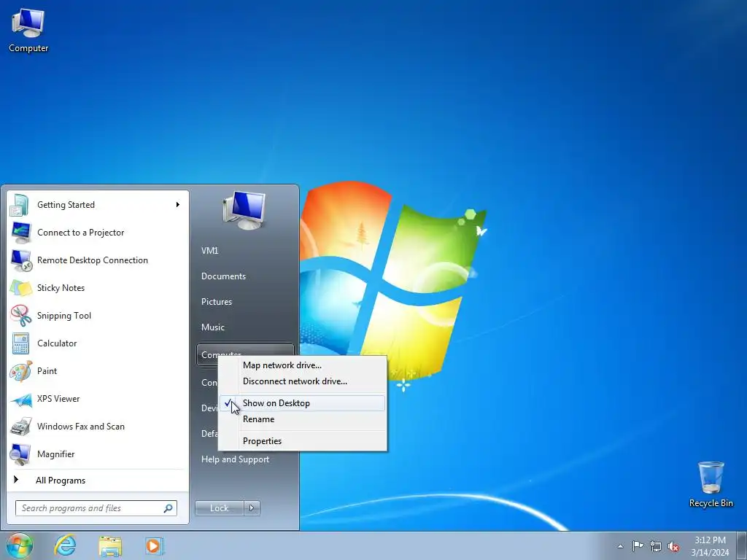Click the muted volume speaker icon
Viewport: 747px width, 560px height.
673,547
